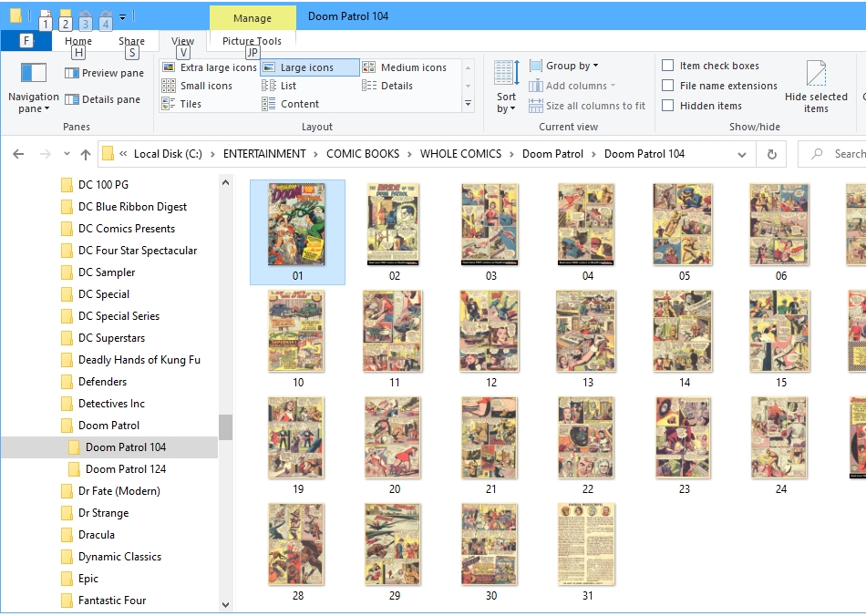Viewport: 866px width, 616px height.
Task: Toggle the Preview pane
Action: point(105,73)
